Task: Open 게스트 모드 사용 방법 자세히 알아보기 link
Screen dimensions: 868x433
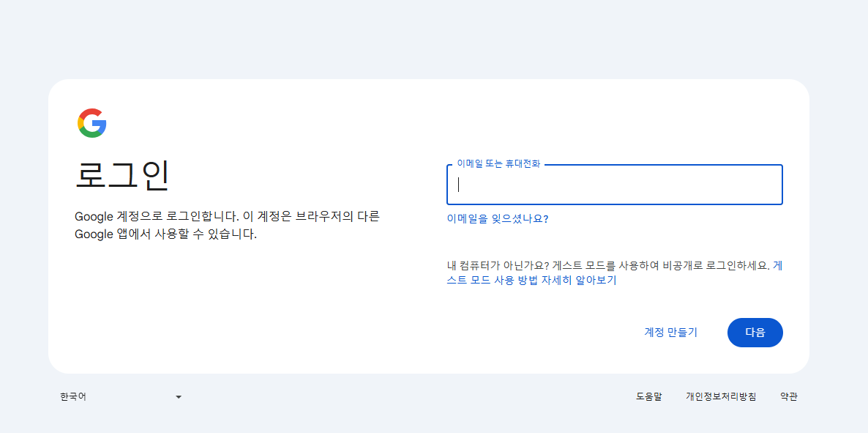Action: tap(531, 280)
